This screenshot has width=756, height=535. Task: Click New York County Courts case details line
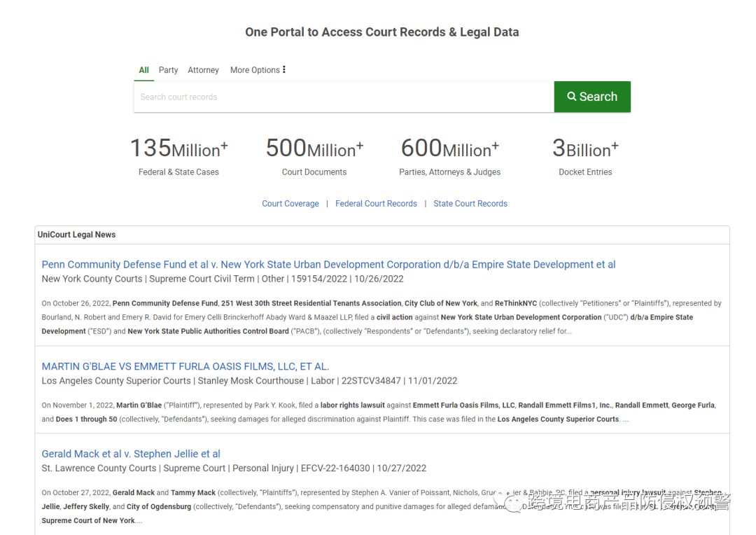point(223,279)
